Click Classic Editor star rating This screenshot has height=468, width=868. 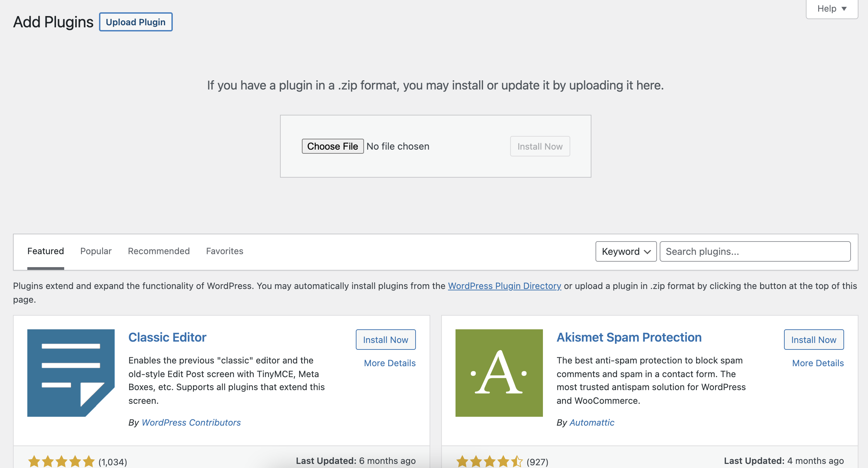click(x=61, y=462)
